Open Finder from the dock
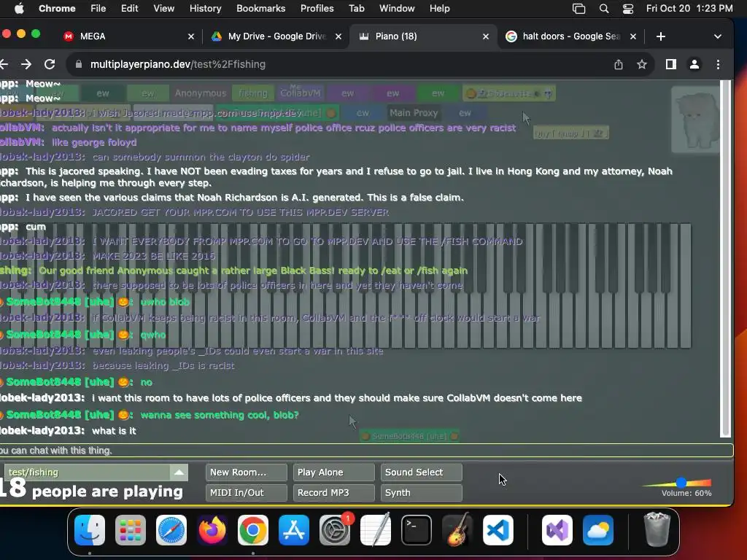747x560 pixels. [90, 530]
